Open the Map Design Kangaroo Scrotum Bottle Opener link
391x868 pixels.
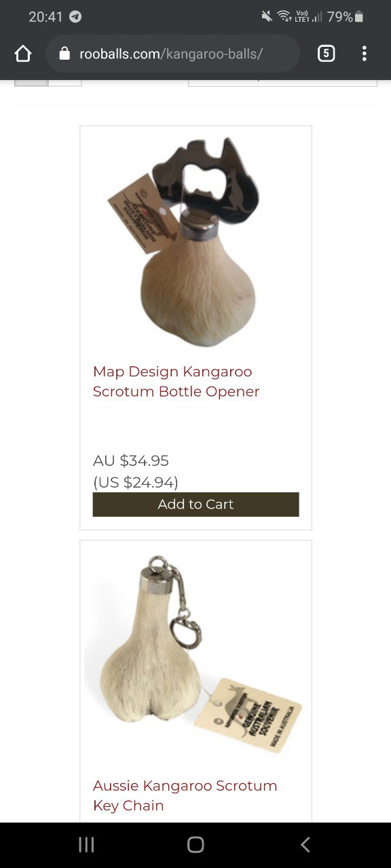tap(176, 382)
